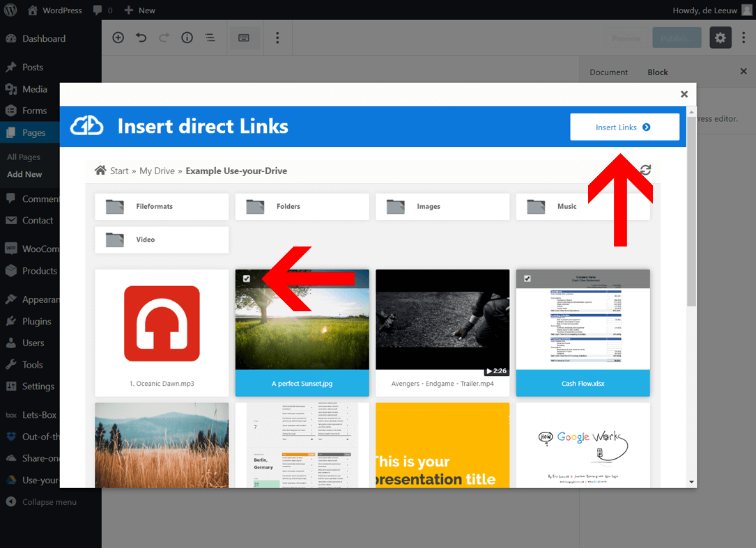
Task: Click the keyboard icon toolbar button
Action: [244, 38]
